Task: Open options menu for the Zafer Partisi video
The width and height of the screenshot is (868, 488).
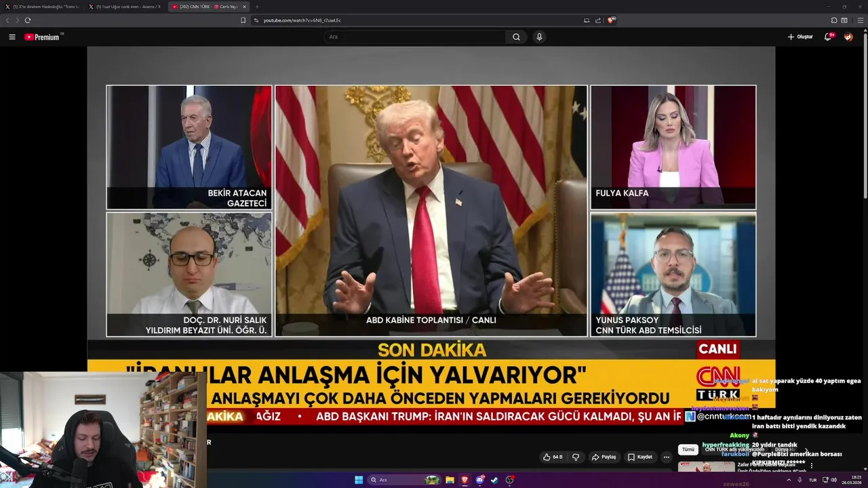Action: pos(812,466)
